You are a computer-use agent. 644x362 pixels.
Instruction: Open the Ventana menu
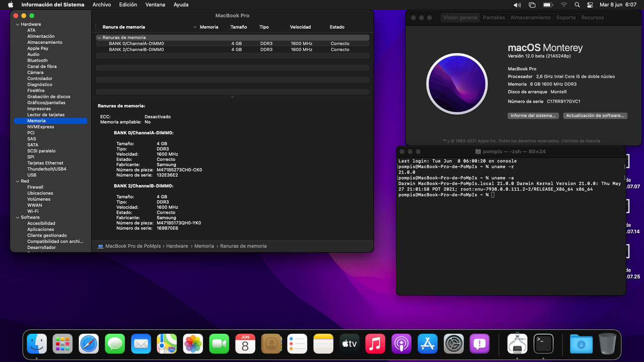point(155,5)
